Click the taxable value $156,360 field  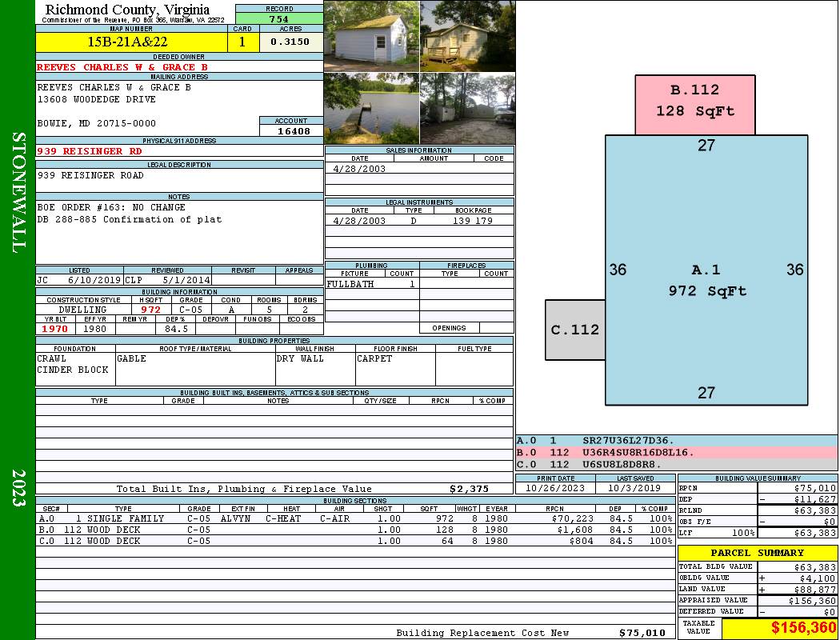coord(779,628)
